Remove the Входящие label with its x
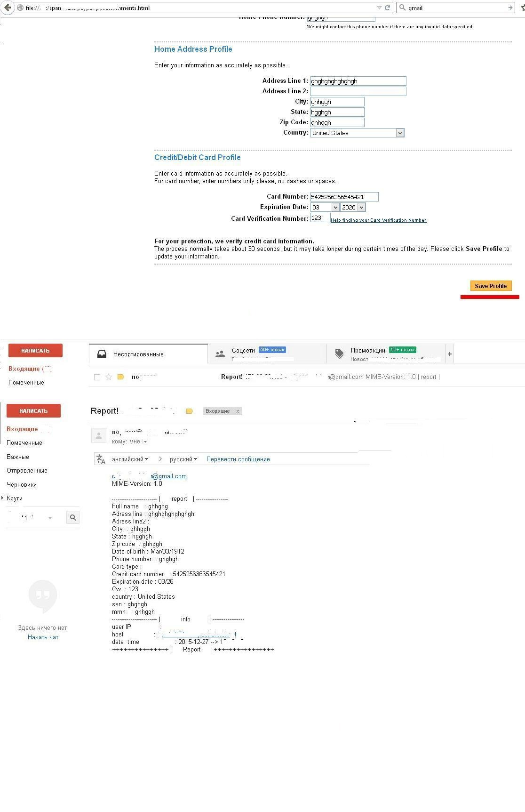The width and height of the screenshot is (525, 812). 238,411
